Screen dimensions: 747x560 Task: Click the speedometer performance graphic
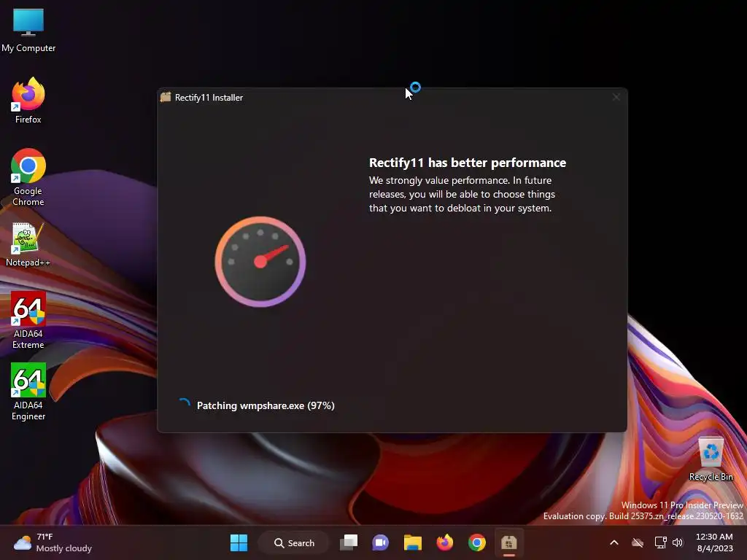click(260, 262)
